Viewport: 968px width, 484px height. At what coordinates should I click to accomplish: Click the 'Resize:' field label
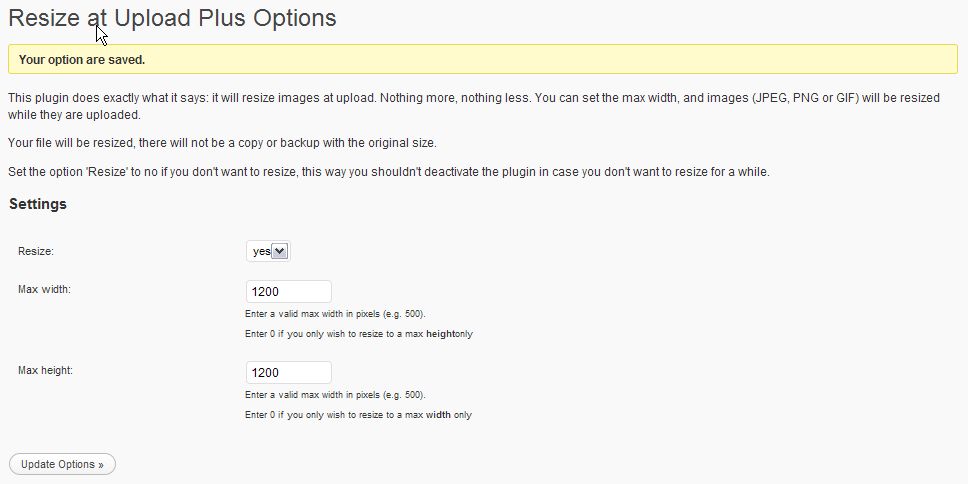[36, 251]
